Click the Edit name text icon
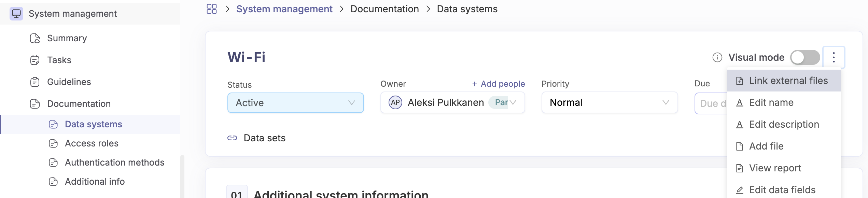Screen dimensions: 868x198 740,103
